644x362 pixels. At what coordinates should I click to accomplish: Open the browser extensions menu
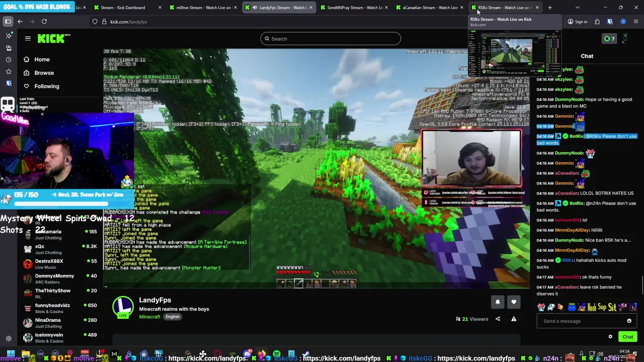point(597,22)
